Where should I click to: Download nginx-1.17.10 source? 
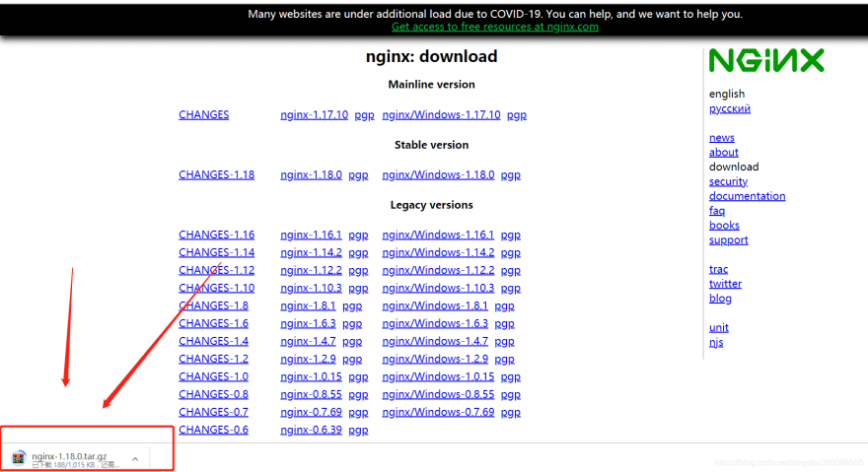tap(314, 114)
